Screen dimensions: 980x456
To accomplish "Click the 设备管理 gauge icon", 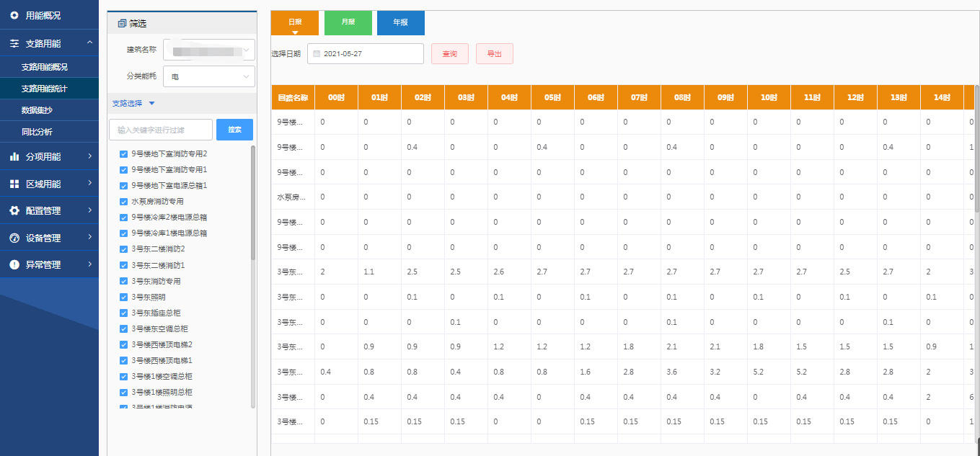I will (x=14, y=238).
